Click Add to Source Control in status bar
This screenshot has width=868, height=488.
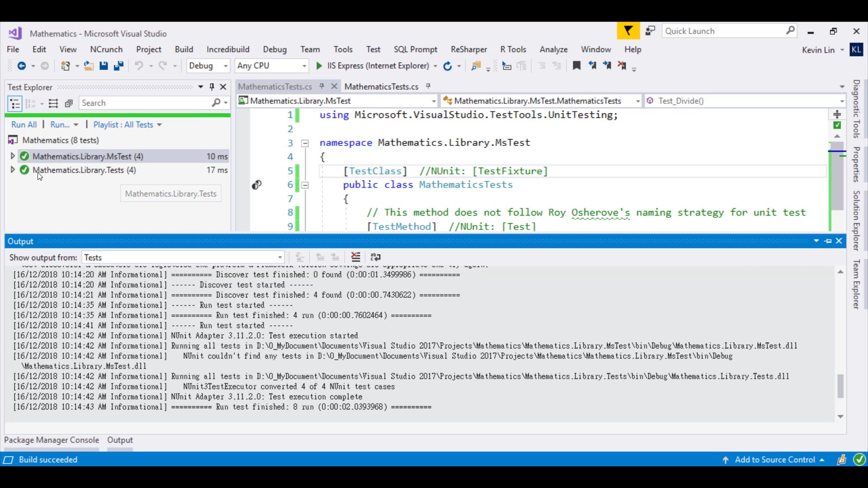(774, 460)
